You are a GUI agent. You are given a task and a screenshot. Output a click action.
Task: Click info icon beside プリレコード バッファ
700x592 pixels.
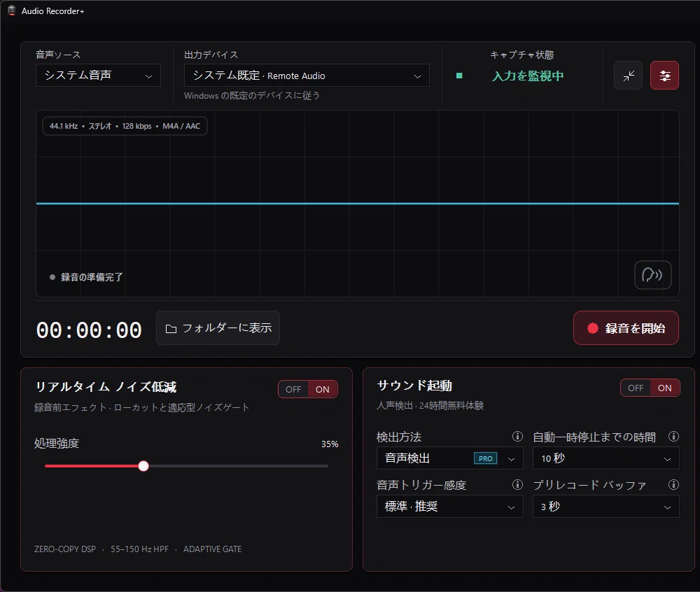click(673, 484)
